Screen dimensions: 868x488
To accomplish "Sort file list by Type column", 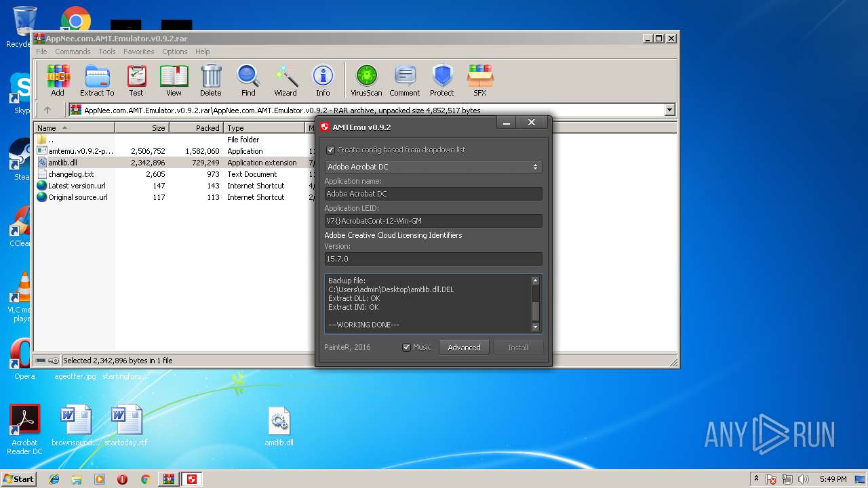I will (x=264, y=127).
